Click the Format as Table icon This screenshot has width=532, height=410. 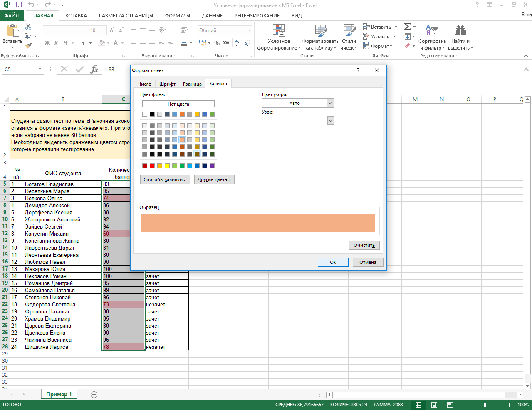320,31
